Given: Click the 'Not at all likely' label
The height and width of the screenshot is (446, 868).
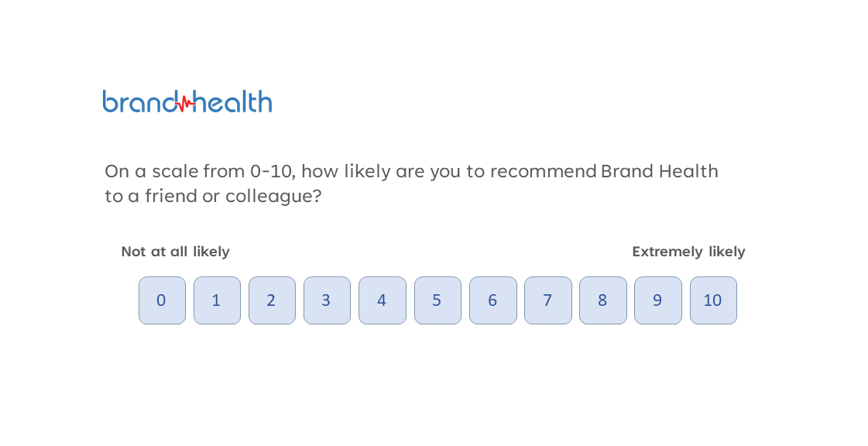Looking at the screenshot, I should pyautogui.click(x=175, y=252).
